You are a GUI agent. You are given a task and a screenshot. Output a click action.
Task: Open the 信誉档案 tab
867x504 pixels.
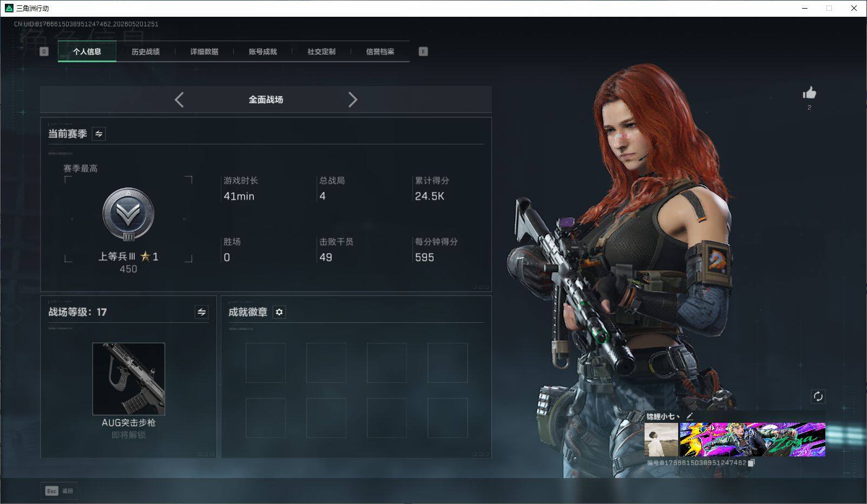pyautogui.click(x=380, y=51)
